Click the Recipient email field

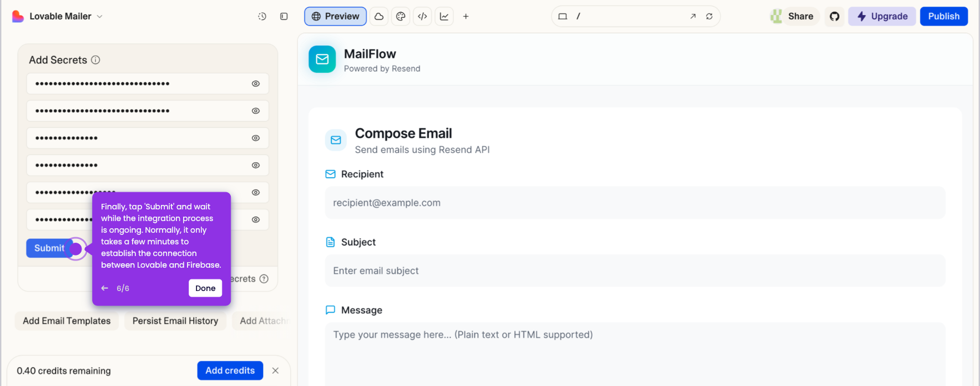[635, 203]
